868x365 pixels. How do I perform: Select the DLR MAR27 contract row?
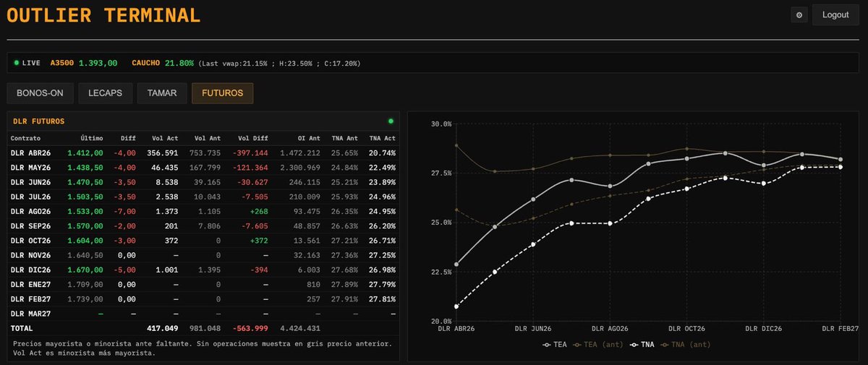click(x=203, y=314)
